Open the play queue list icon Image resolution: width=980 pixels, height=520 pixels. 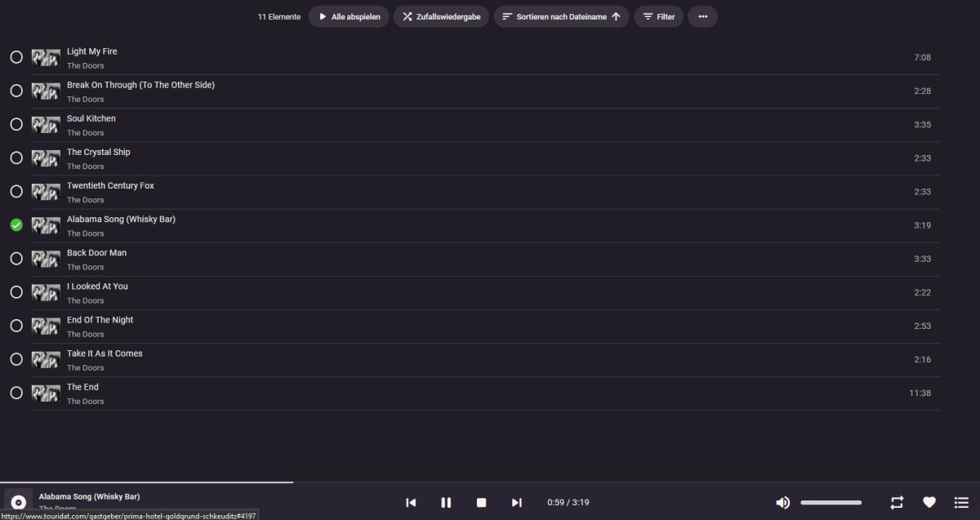[961, 503]
